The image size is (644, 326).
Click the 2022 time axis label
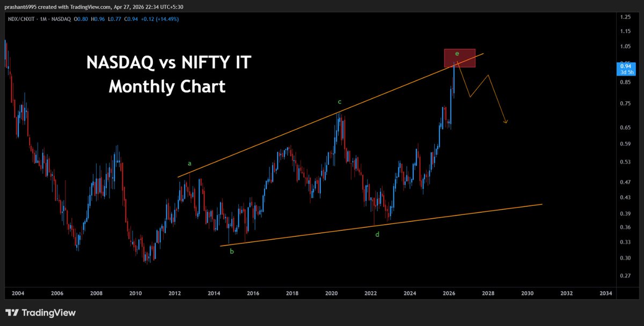(371, 293)
